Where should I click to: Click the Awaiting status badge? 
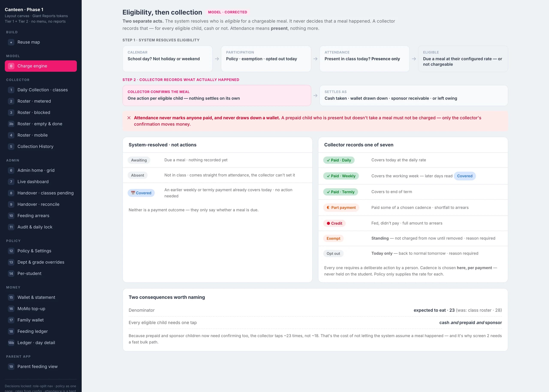click(139, 160)
